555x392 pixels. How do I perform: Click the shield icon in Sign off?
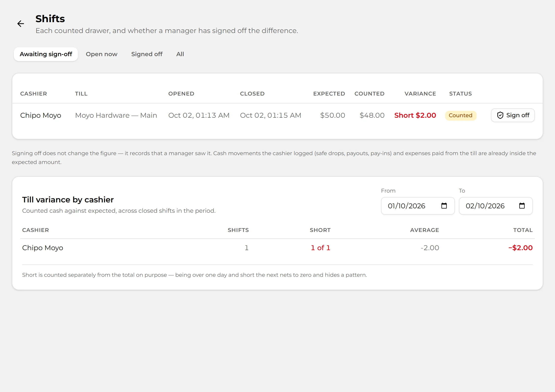pyautogui.click(x=500, y=115)
